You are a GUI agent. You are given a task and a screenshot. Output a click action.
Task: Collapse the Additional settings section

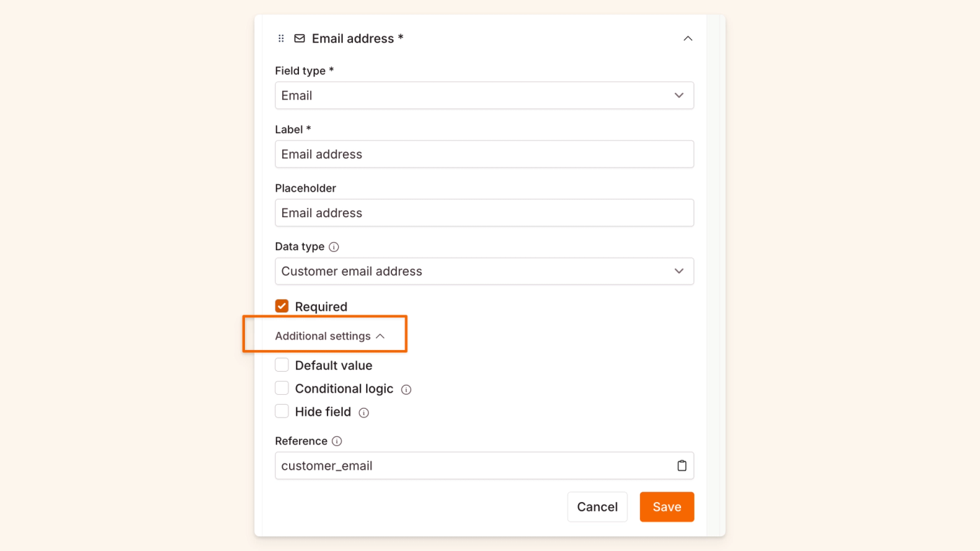click(323, 335)
